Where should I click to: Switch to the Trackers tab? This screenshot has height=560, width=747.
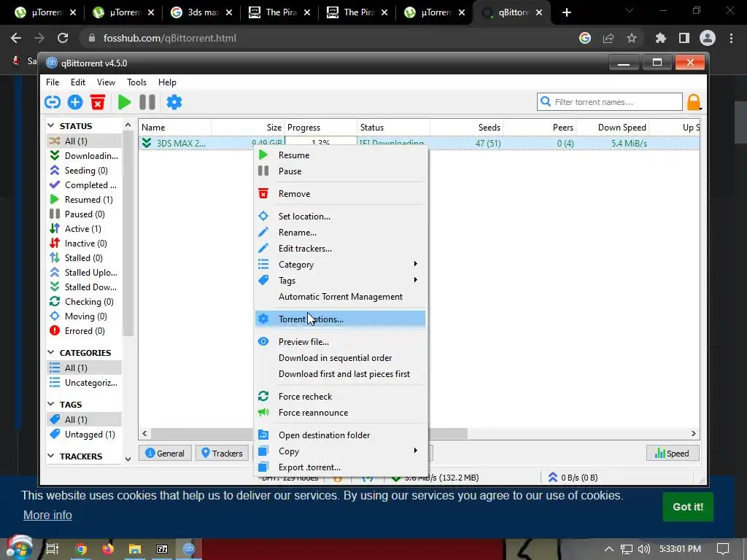pos(222,454)
